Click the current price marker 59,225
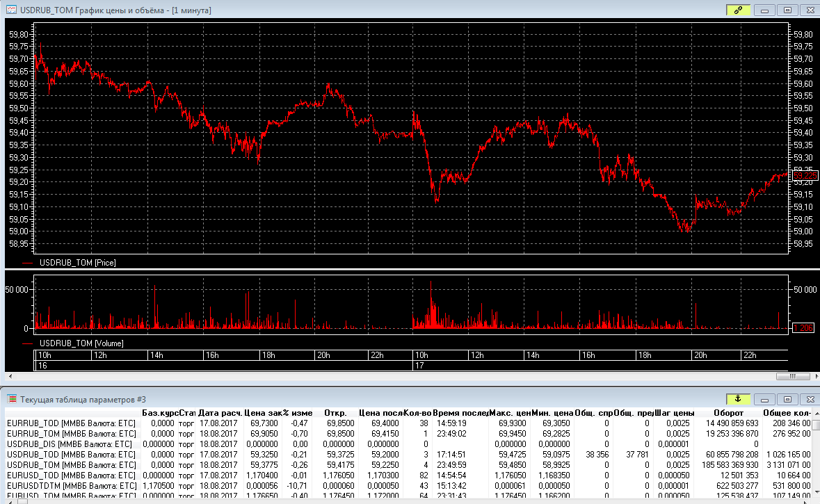Image resolution: width=820 pixels, height=504 pixels. point(803,176)
